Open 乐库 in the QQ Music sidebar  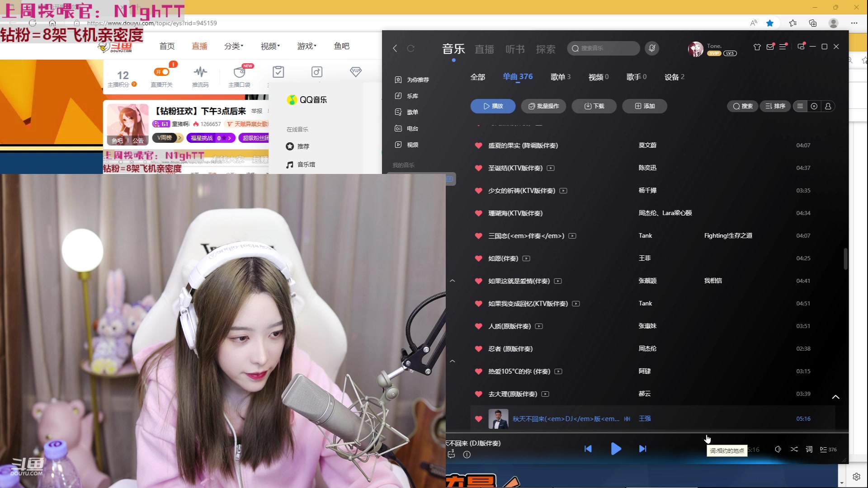412,96
